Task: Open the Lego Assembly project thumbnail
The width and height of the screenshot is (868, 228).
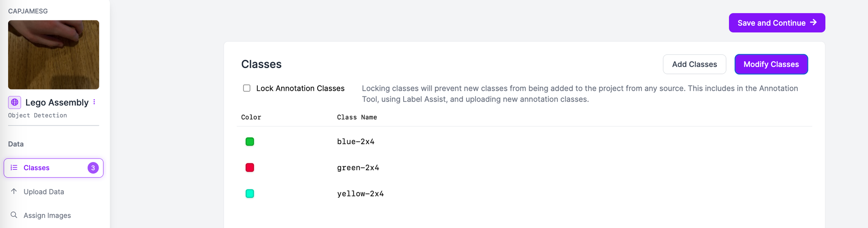Action: pos(53,55)
